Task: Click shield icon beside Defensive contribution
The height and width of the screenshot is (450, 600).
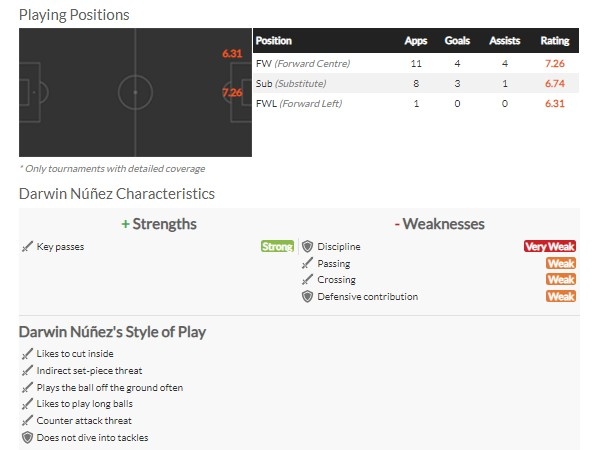Action: click(307, 297)
